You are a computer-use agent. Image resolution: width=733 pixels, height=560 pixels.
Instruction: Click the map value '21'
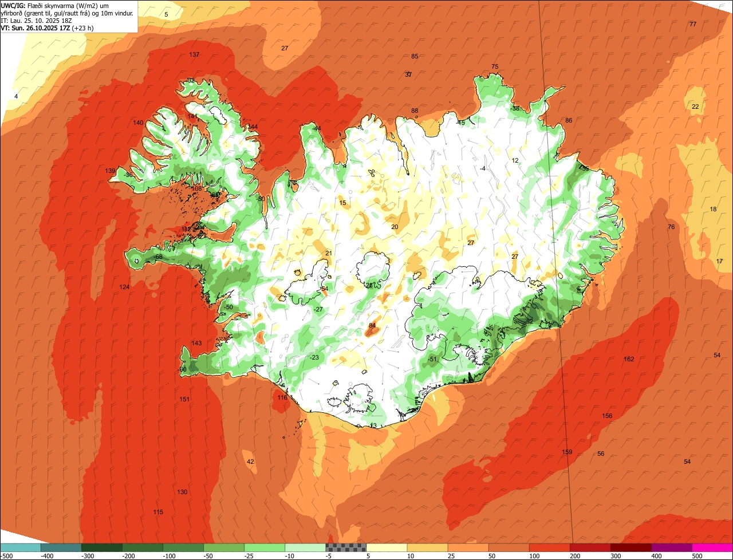[x=329, y=253]
